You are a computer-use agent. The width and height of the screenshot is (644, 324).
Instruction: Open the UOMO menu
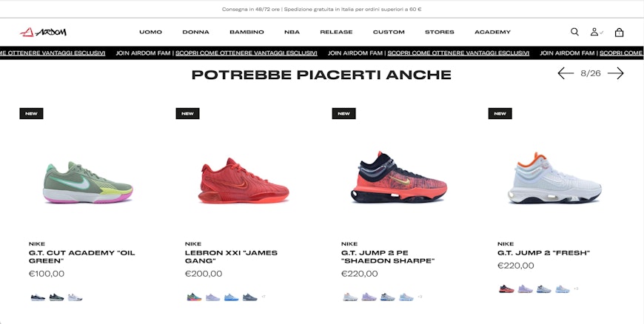(150, 32)
